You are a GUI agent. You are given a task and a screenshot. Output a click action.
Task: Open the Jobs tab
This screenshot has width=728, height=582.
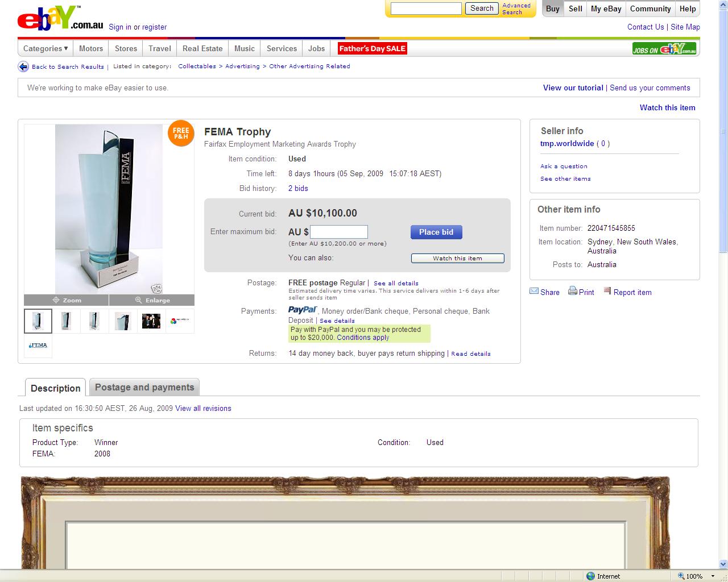pos(317,48)
